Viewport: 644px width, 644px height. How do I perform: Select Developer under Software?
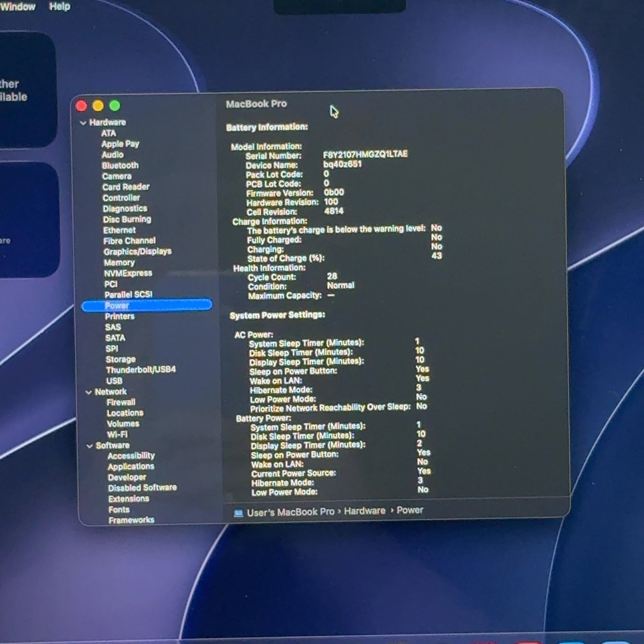127,477
